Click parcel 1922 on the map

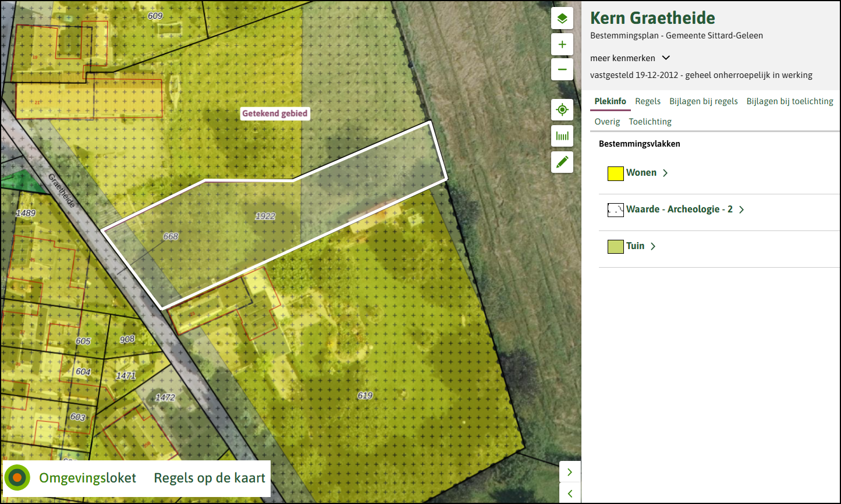265,216
